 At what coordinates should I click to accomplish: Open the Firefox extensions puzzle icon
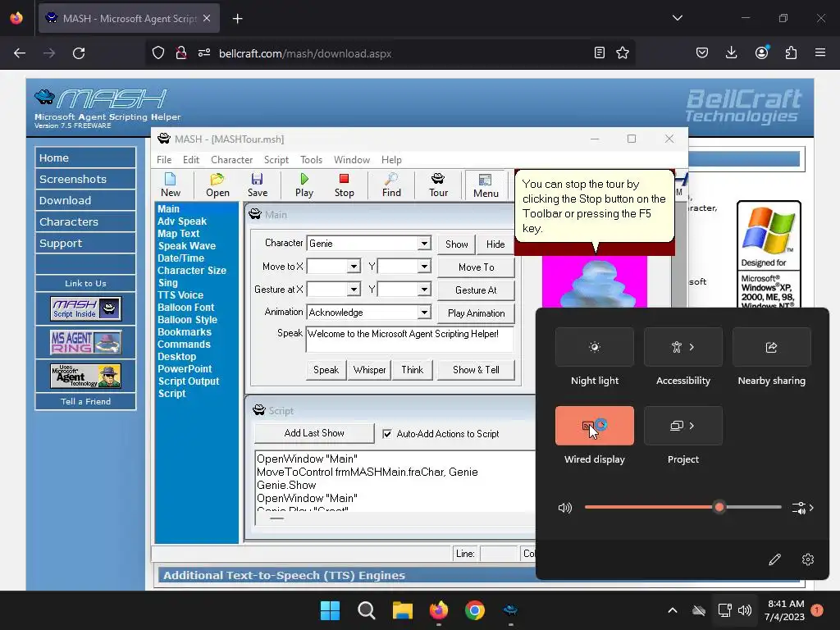pos(791,52)
